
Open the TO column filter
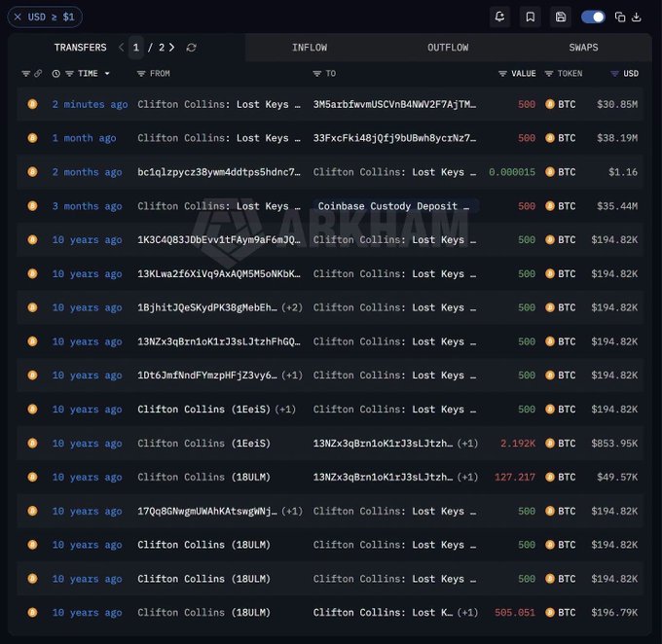click(316, 74)
